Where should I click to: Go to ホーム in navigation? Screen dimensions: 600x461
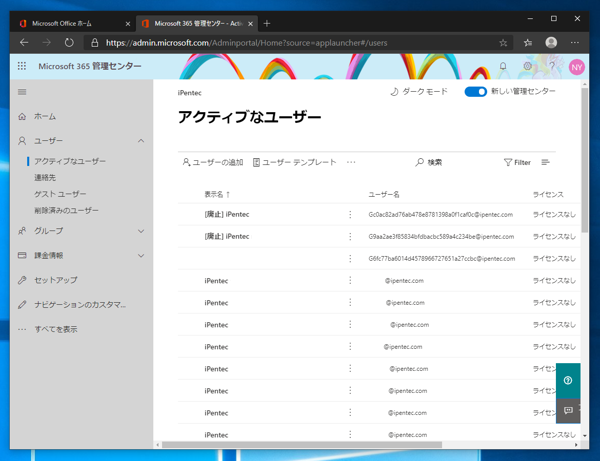coord(45,116)
